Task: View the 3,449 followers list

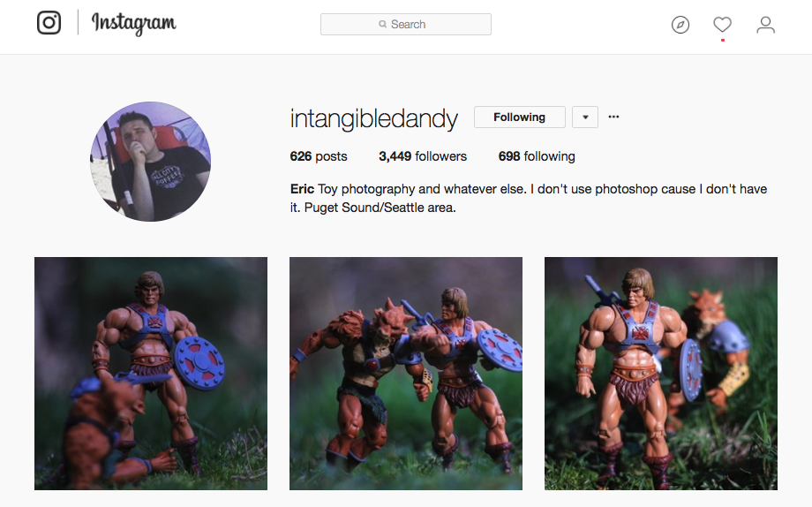Action: click(x=423, y=156)
